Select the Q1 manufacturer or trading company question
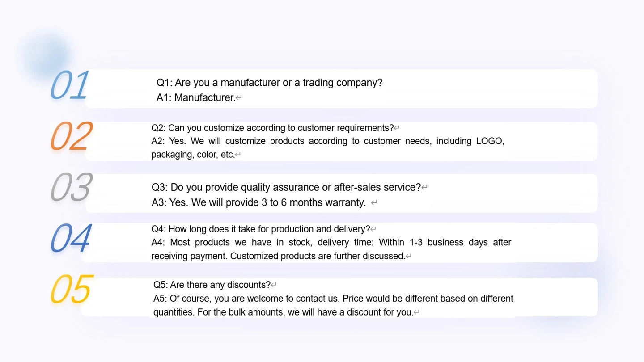 (269, 83)
